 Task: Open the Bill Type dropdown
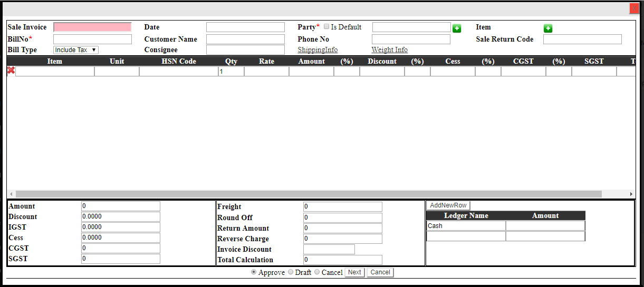pos(76,50)
